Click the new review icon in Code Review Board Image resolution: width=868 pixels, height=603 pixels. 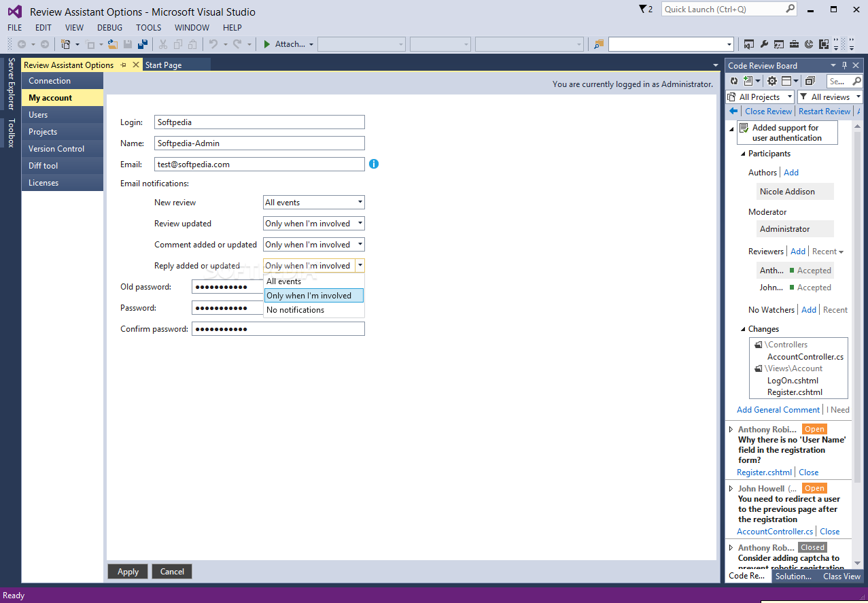748,81
